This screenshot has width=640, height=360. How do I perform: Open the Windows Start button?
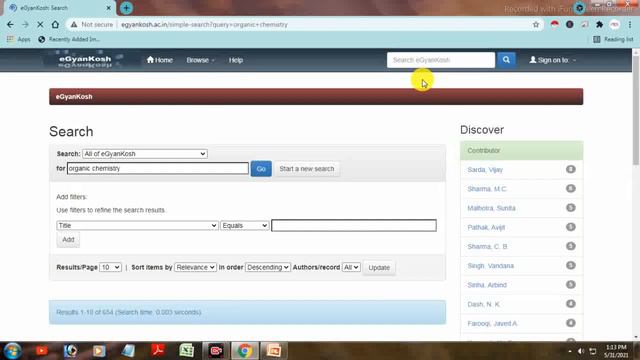(x=12, y=351)
